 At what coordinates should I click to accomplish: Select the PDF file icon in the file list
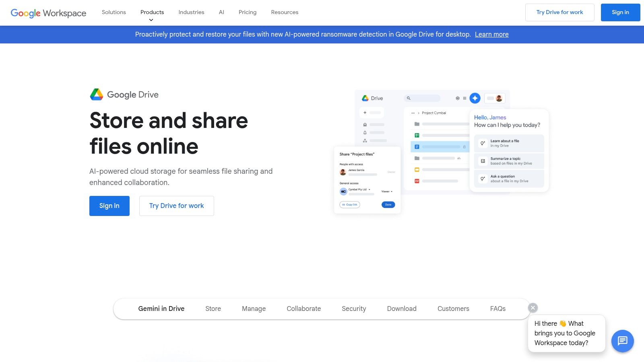click(416, 181)
